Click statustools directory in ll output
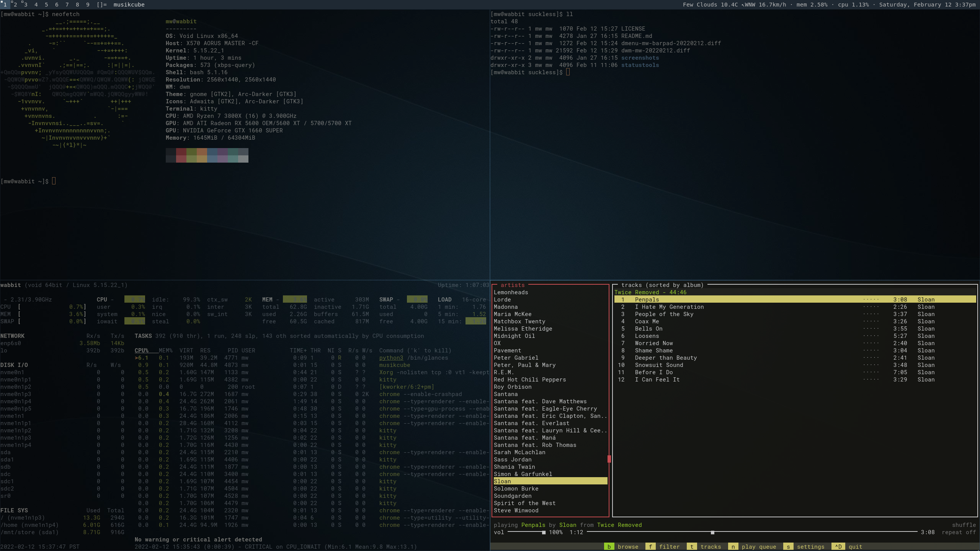This screenshot has height=551, width=980. pyautogui.click(x=640, y=65)
